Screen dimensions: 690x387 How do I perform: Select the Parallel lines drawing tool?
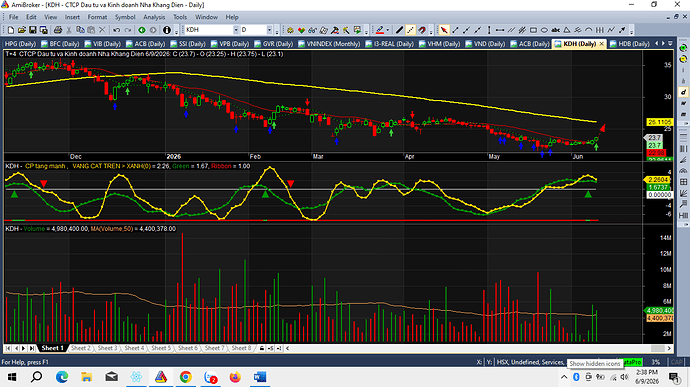pyautogui.click(x=511, y=30)
